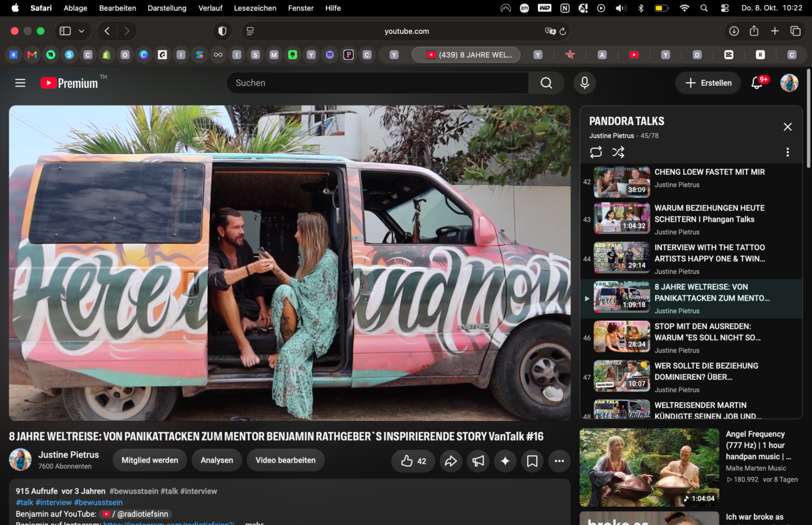Click the Video bearbeiten button
Viewport: 812px width, 525px height.
point(285,460)
